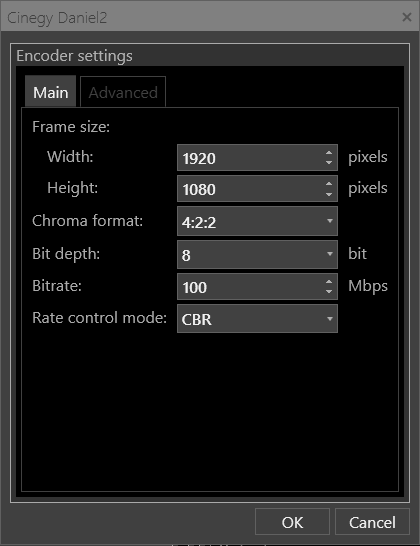Decrease Bitrate with down arrow
The width and height of the screenshot is (420, 546).
329,291
